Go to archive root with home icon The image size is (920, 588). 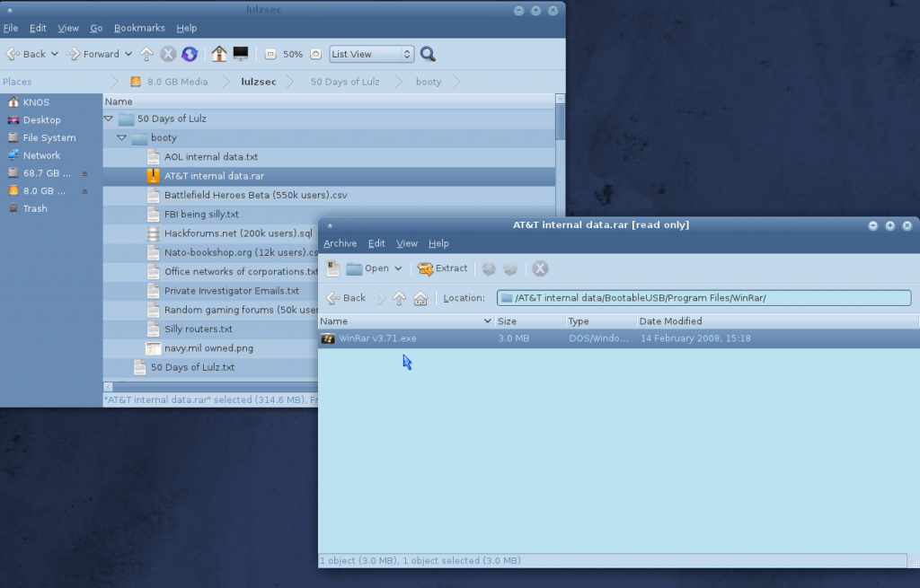(420, 298)
